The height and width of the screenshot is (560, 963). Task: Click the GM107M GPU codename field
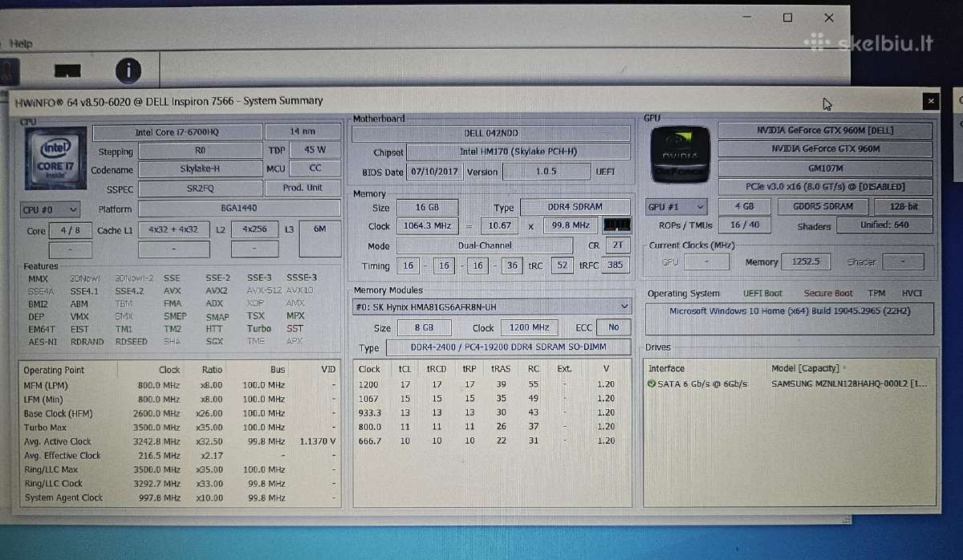(825, 168)
